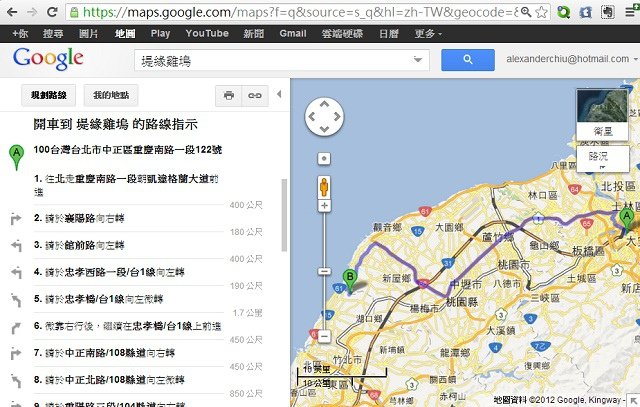Click the browser forward arrow
The height and width of the screenshot is (407, 640).
coord(32,12)
